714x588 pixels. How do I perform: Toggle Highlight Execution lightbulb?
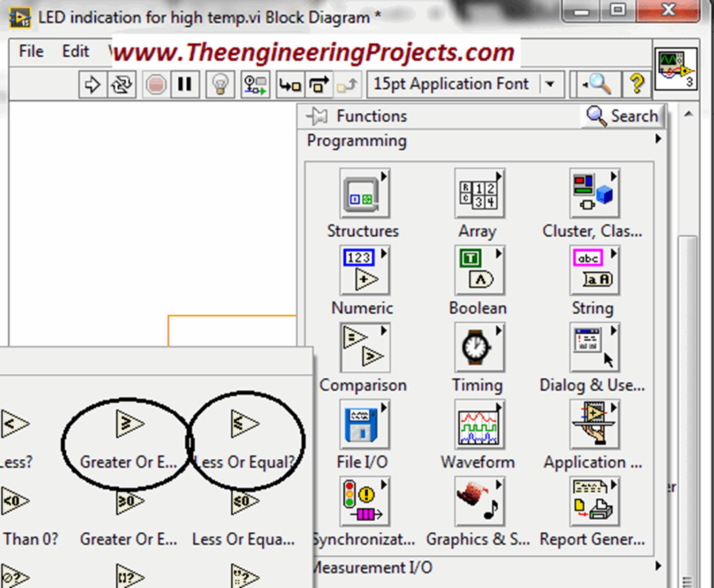click(x=220, y=84)
